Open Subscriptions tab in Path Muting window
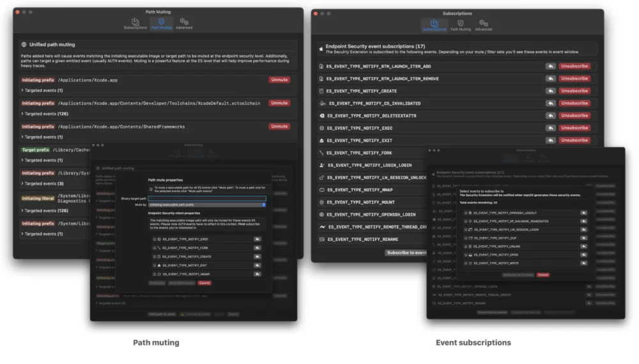The image size is (639, 364). coord(135,24)
